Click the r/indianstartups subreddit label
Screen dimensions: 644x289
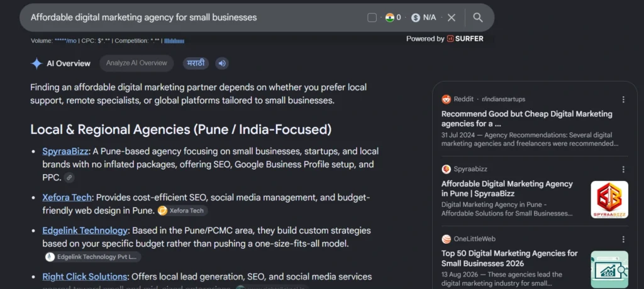(x=504, y=99)
